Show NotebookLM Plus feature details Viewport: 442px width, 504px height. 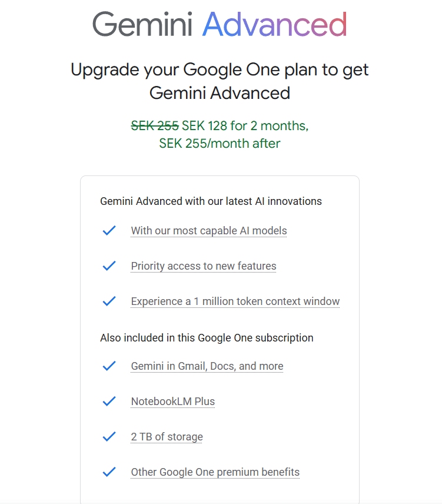pos(173,402)
